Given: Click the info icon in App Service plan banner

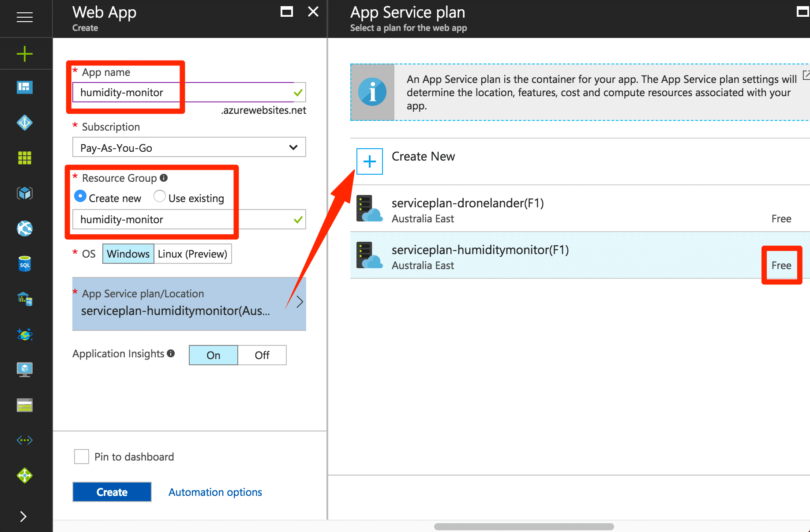Looking at the screenshot, I should [372, 92].
